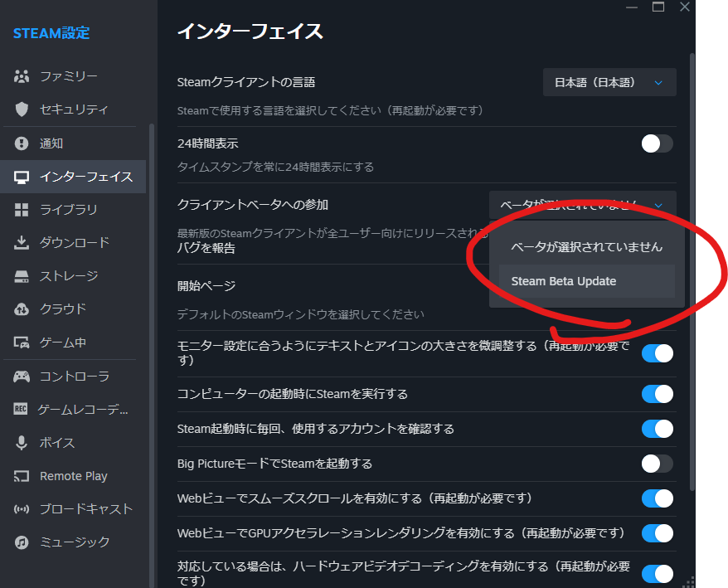Viewport: 728px width, 588px height.
Task: Open the Remote Play settings section
Action: [x=75, y=476]
